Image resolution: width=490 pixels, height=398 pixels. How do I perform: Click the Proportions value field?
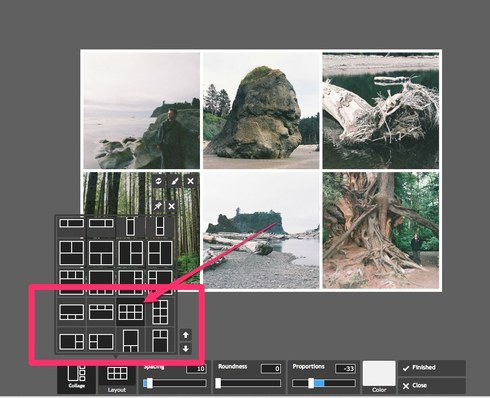[345, 369]
